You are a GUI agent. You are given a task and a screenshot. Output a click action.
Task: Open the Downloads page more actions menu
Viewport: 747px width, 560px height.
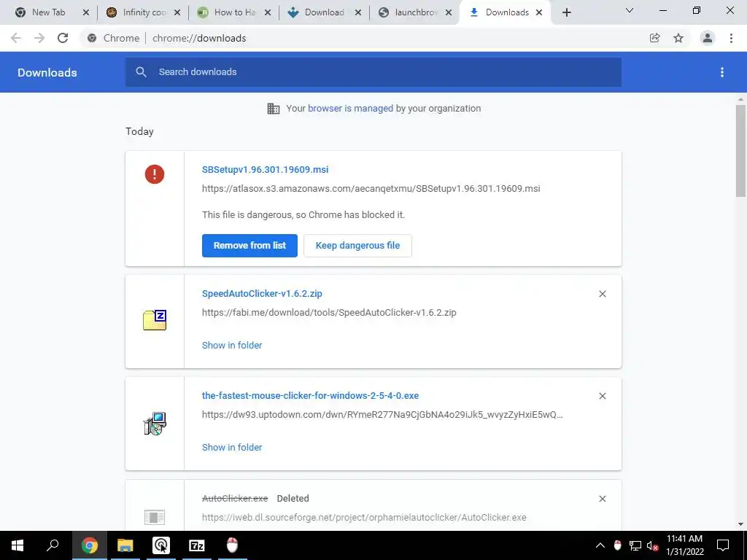(722, 72)
